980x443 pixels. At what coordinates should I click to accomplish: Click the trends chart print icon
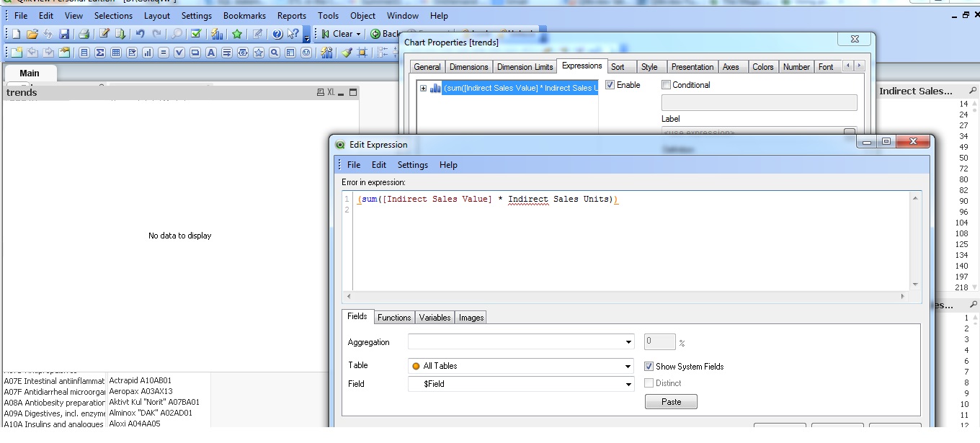click(321, 92)
